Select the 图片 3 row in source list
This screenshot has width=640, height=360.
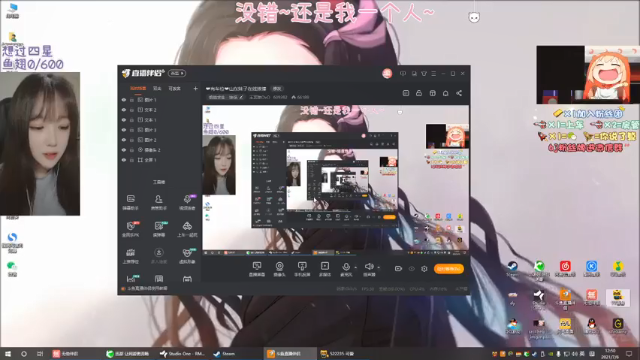click(159, 130)
